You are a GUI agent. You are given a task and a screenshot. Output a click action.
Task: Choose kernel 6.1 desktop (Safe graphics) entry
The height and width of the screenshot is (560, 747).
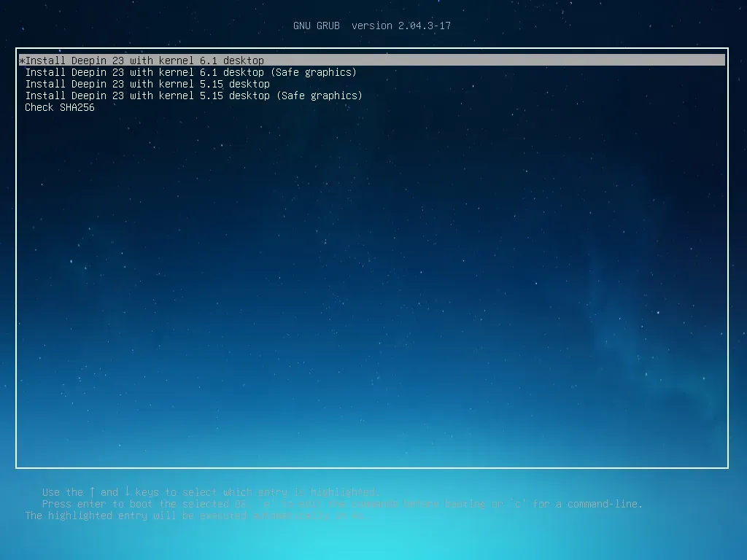pos(191,72)
